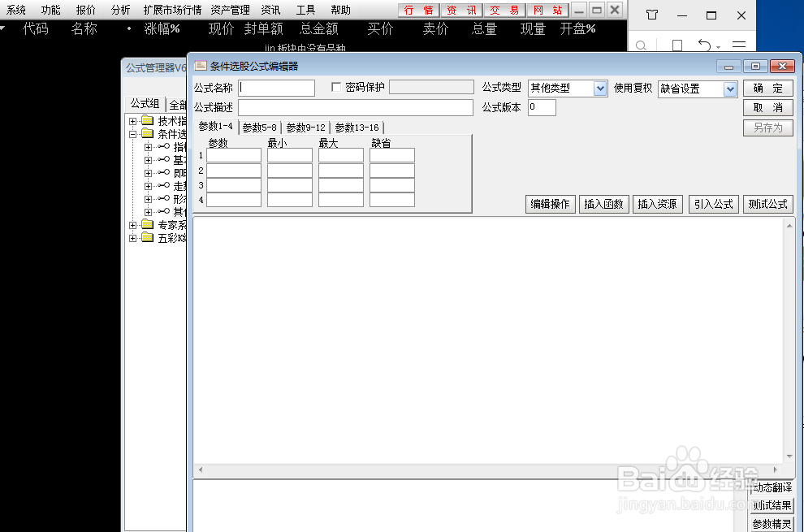804x532 pixels.
Task: Collapse the 条件选股 tree node
Action: 133,133
